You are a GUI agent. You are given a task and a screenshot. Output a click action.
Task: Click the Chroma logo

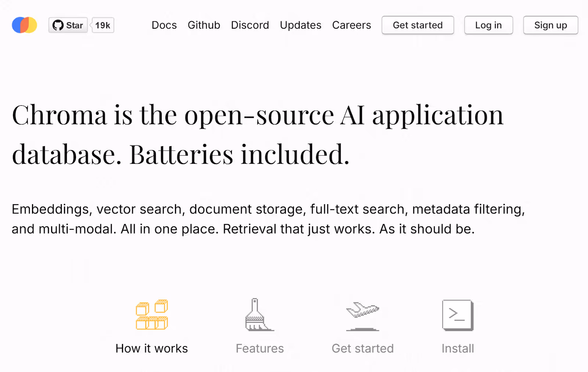click(24, 25)
